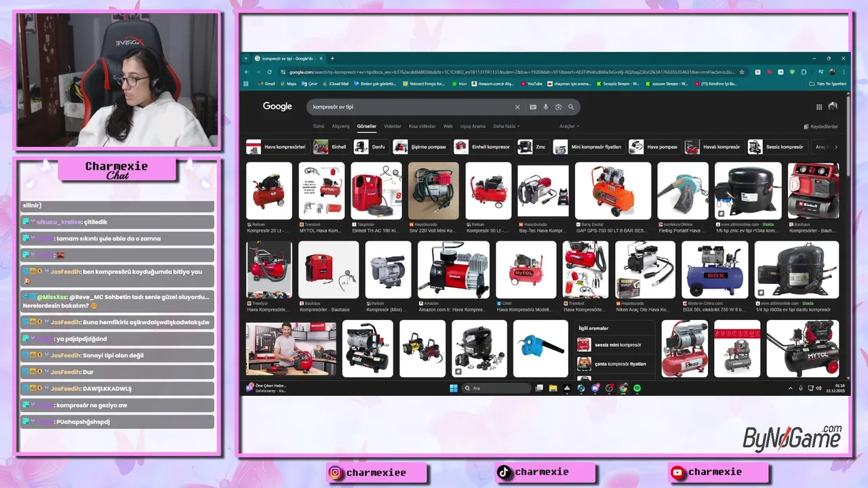Show hidden system tray icons

(x=790, y=388)
